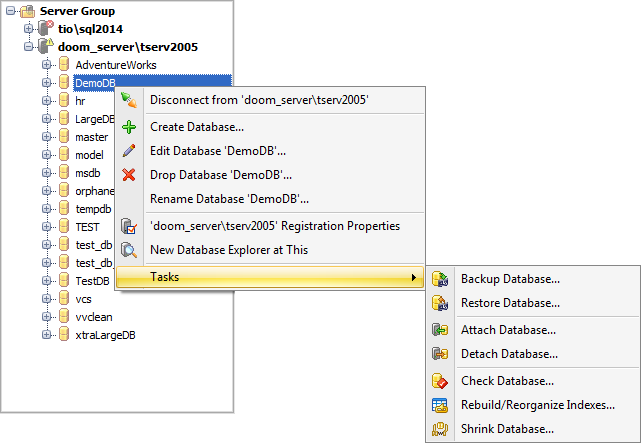Image resolution: width=642 pixels, height=443 pixels.
Task: Click the red X Drop Database icon
Action: point(128,175)
